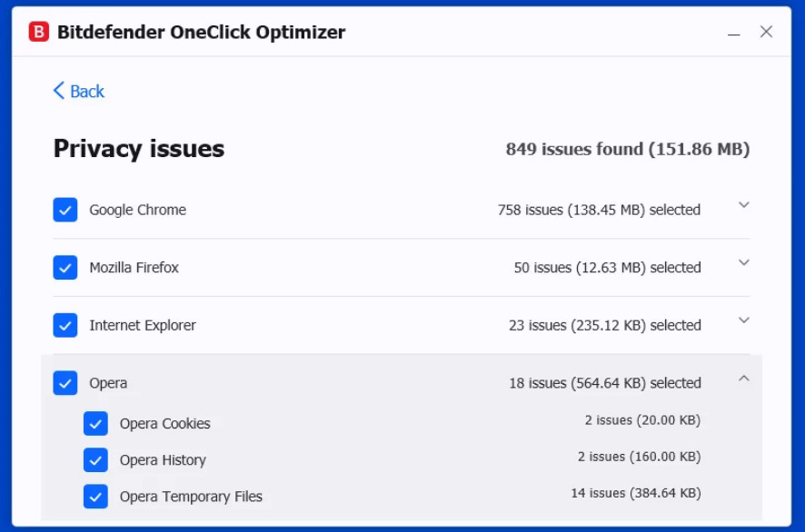
Task: Click the 849 issues found summary text
Action: pos(627,149)
